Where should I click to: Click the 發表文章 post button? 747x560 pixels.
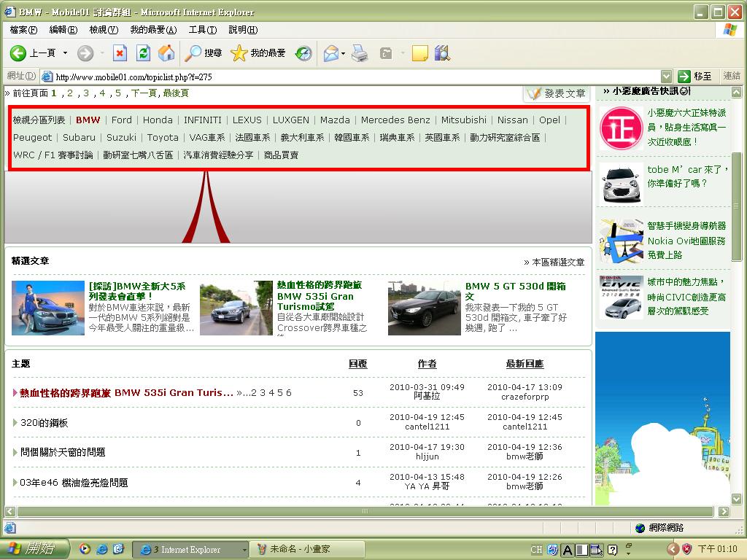(557, 93)
